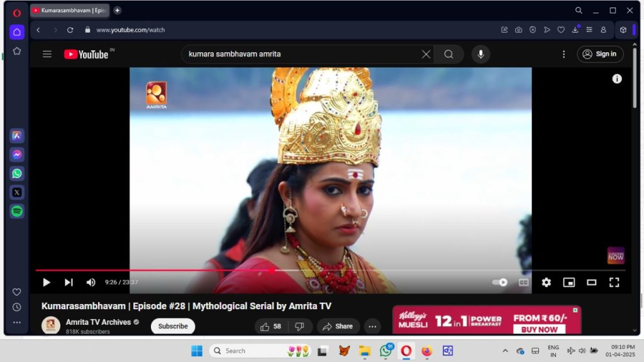Take snapshot with camera icon
Image resolution: width=644 pixels, height=362 pixels.
(x=518, y=30)
